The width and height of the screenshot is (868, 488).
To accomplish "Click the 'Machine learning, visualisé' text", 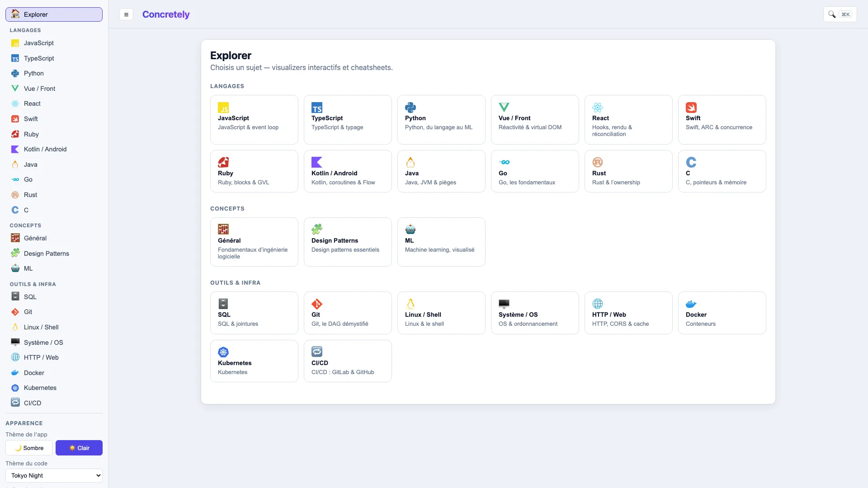I will pos(439,250).
